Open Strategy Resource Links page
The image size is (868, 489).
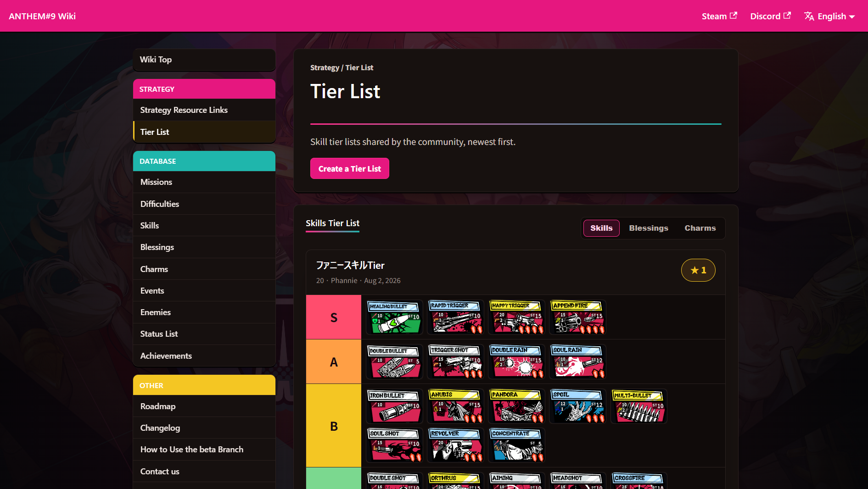pyautogui.click(x=204, y=110)
